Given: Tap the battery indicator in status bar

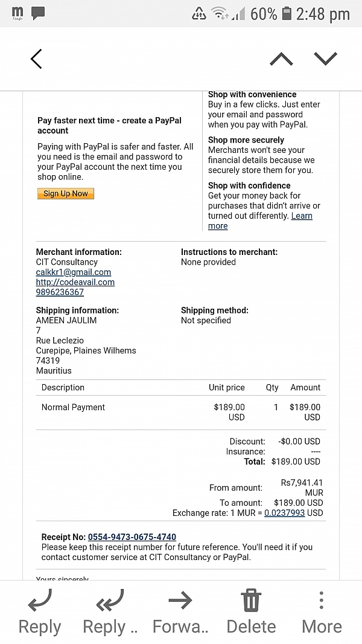Looking at the screenshot, I should (x=287, y=13).
